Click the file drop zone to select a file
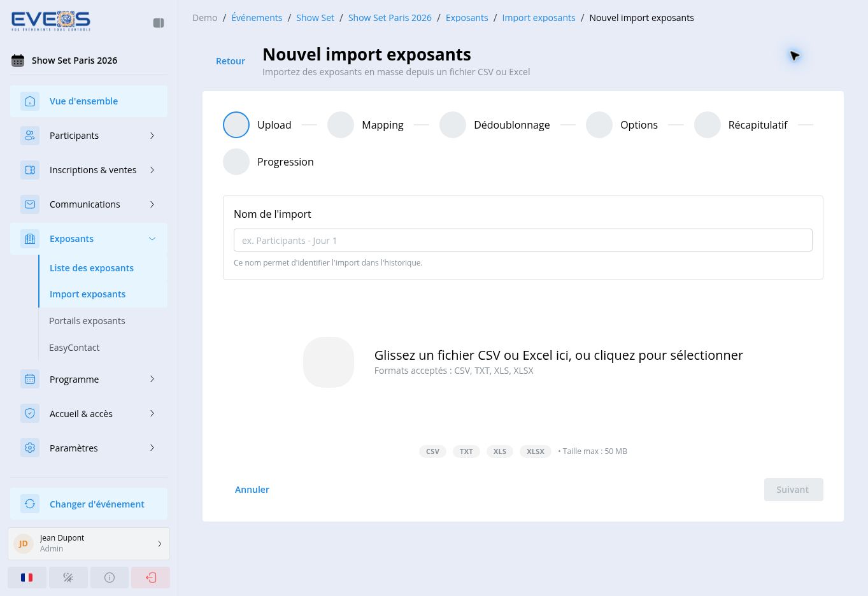 point(523,362)
